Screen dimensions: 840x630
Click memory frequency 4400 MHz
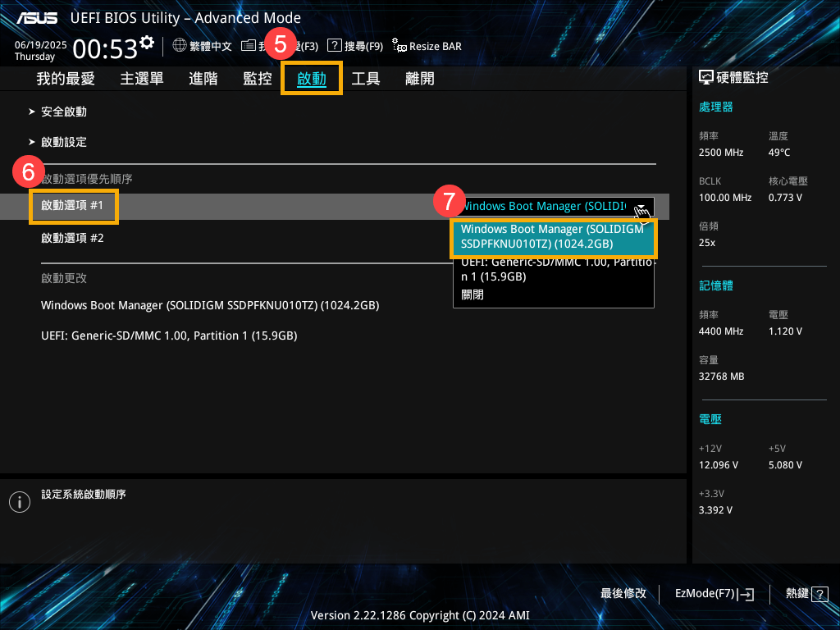[x=720, y=331]
